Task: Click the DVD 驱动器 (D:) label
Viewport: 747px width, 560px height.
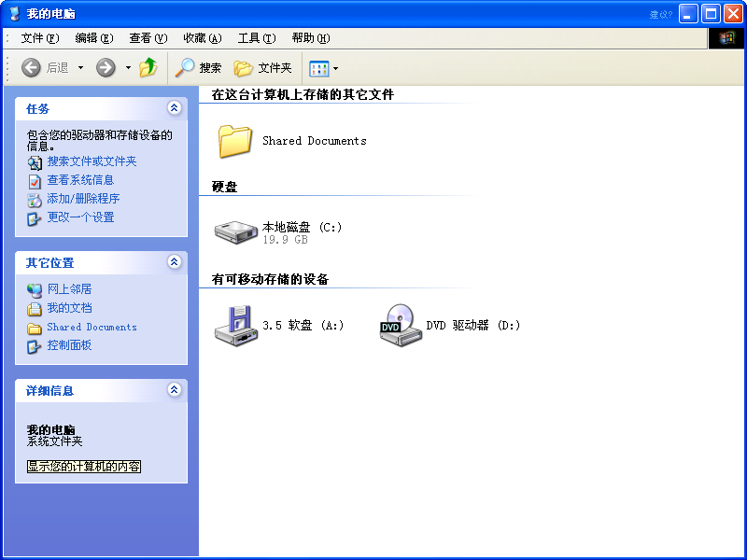Action: tap(473, 326)
